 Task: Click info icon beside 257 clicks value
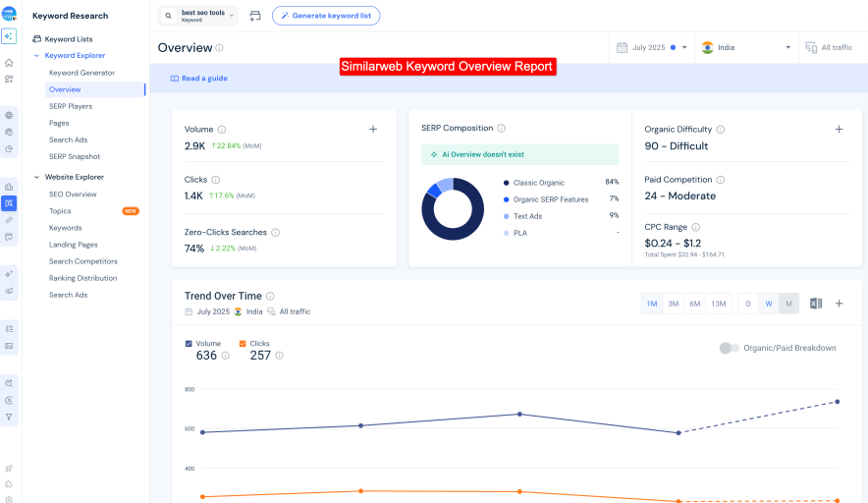(279, 356)
